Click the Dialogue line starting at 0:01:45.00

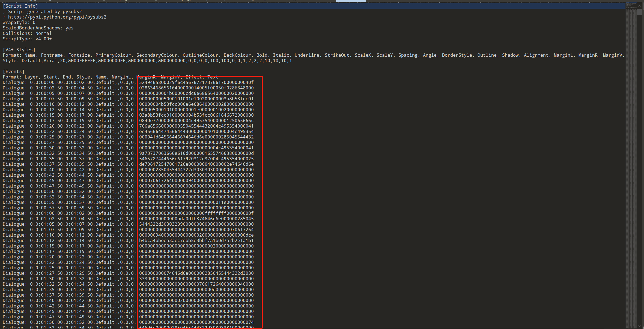pyautogui.click(x=68, y=311)
